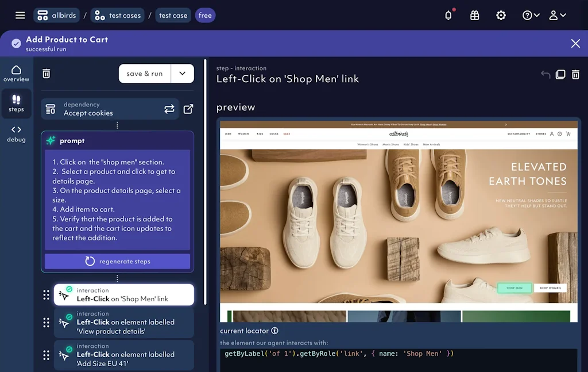Open the settings gear
The image size is (588, 372).
click(x=501, y=16)
